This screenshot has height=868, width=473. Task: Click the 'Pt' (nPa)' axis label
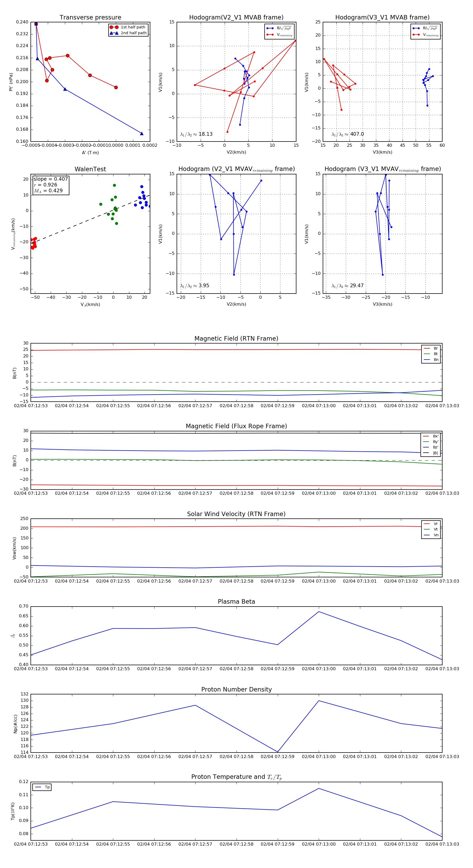tap(11, 82)
